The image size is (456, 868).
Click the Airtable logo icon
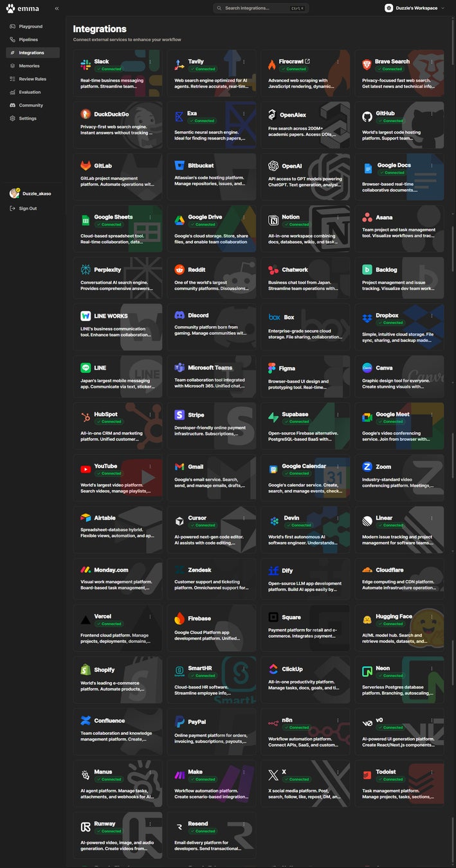click(86, 518)
